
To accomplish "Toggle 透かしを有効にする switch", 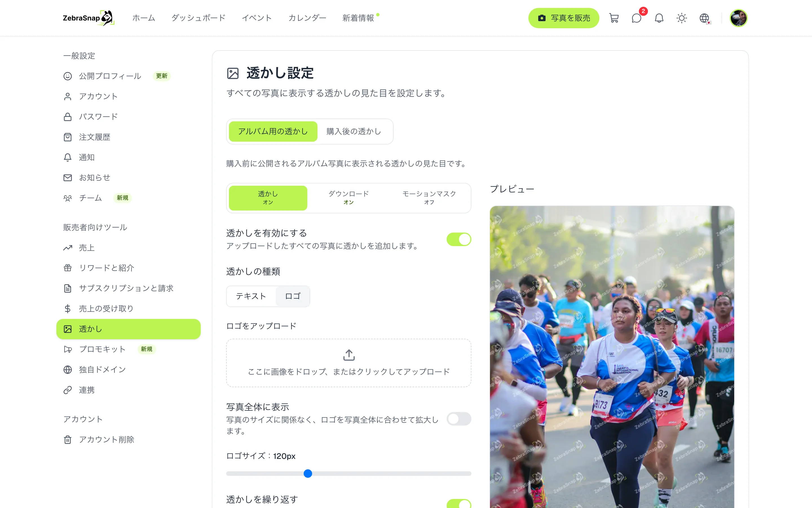I will 459,239.
